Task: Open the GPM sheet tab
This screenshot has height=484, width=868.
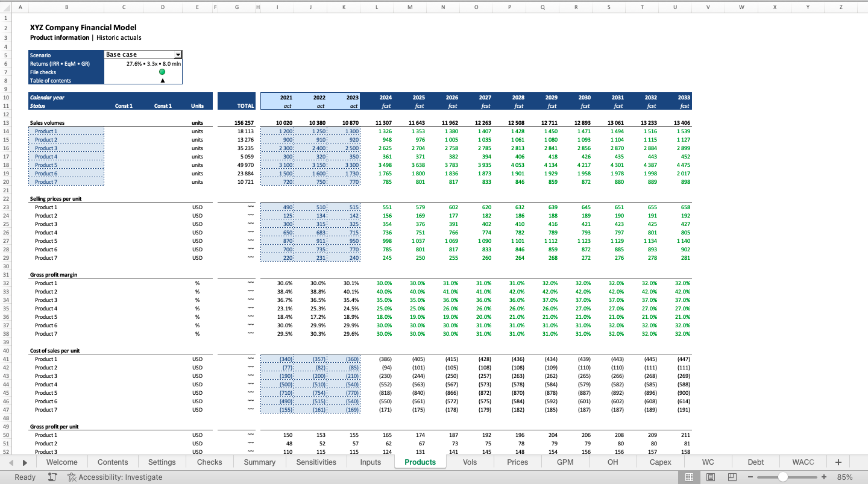Action: click(x=565, y=462)
